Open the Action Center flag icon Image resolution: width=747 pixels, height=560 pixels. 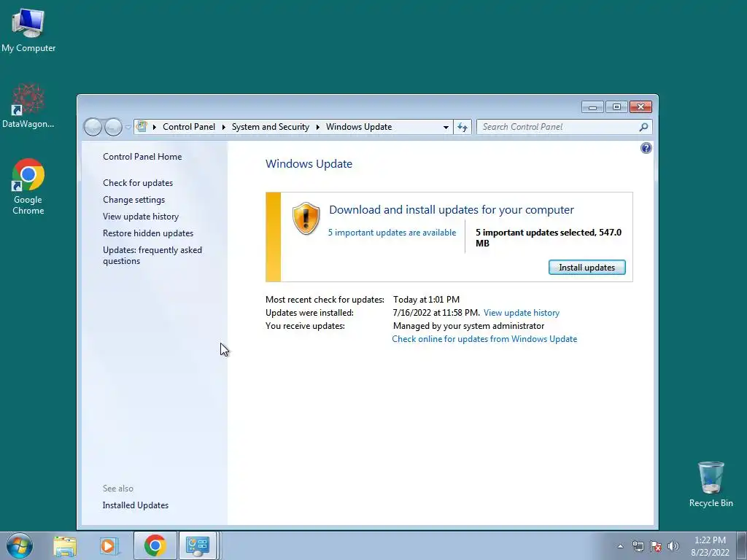tap(656, 546)
